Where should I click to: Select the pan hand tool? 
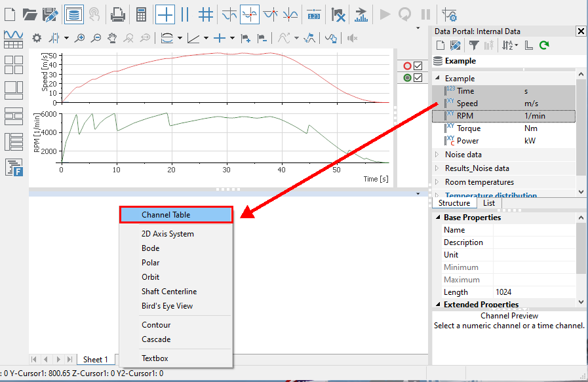(112, 38)
